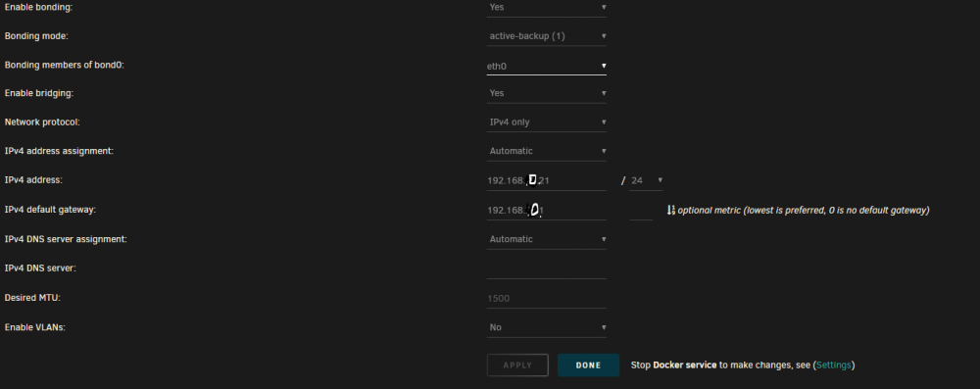Open IPv4 address assignment dropdown
This screenshot has height=389, width=980.
click(x=546, y=151)
